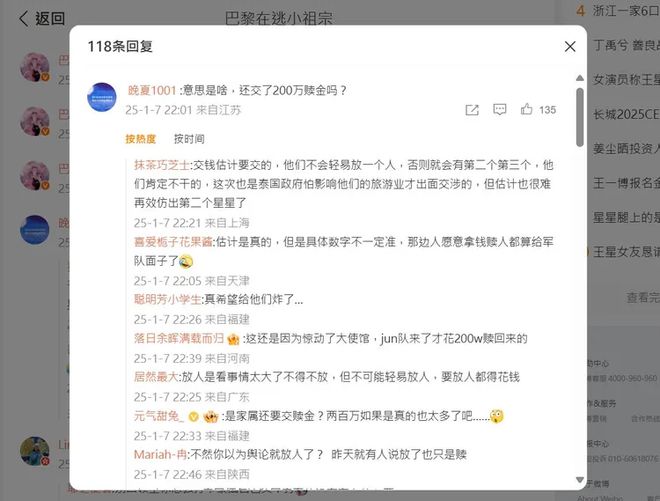Share 晚夏1001's comment via forward icon

click(x=472, y=110)
